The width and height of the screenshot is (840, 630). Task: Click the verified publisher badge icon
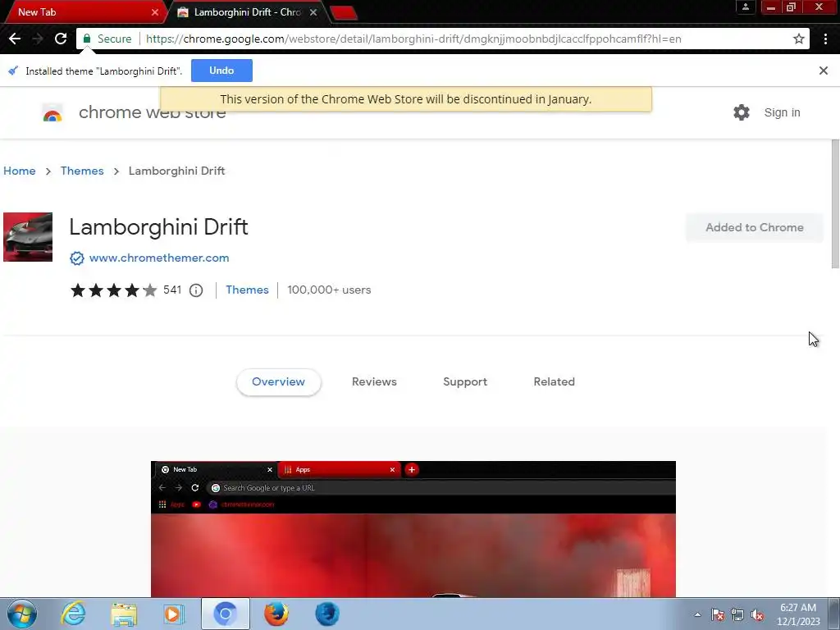tap(77, 258)
